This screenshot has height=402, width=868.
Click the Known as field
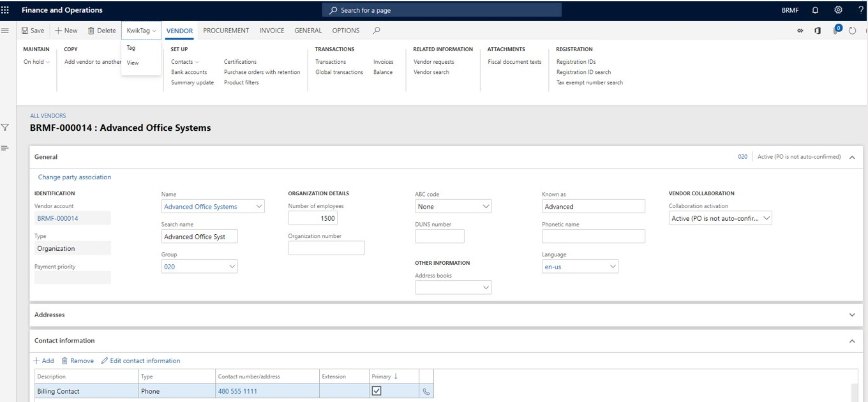click(594, 207)
